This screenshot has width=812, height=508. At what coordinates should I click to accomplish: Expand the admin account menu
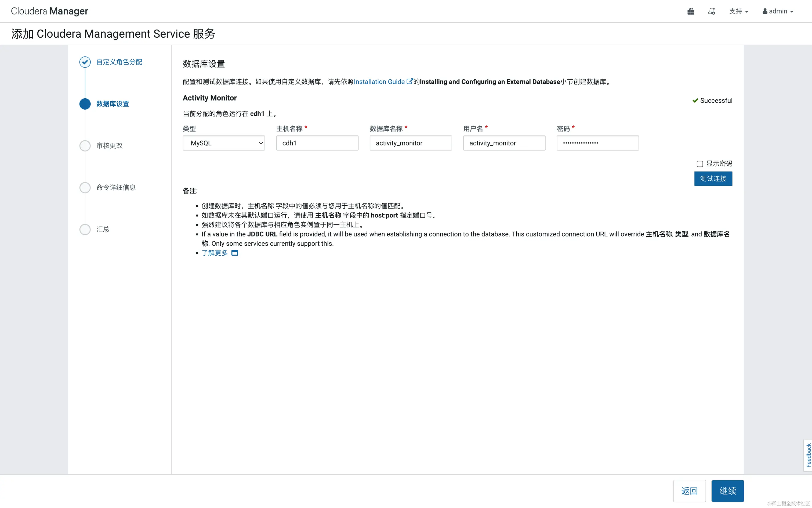(x=778, y=11)
